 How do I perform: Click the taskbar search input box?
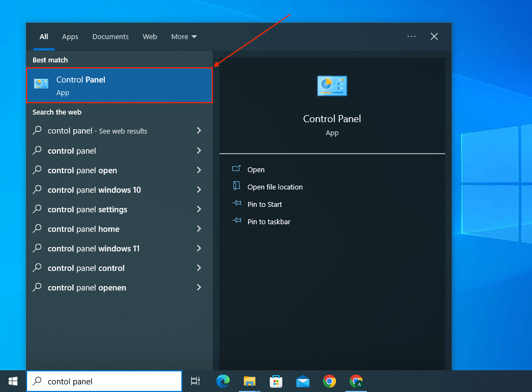click(x=109, y=381)
